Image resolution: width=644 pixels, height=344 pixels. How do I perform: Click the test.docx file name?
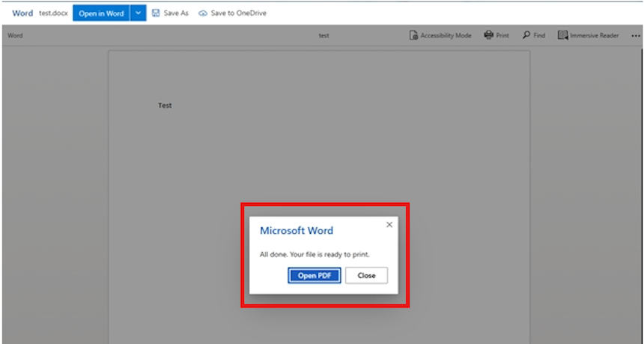pyautogui.click(x=53, y=13)
